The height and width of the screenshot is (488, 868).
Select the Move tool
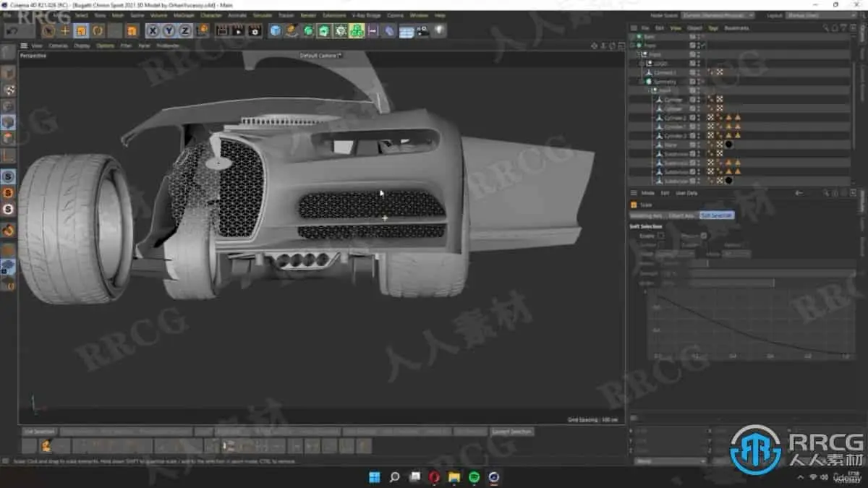65,31
